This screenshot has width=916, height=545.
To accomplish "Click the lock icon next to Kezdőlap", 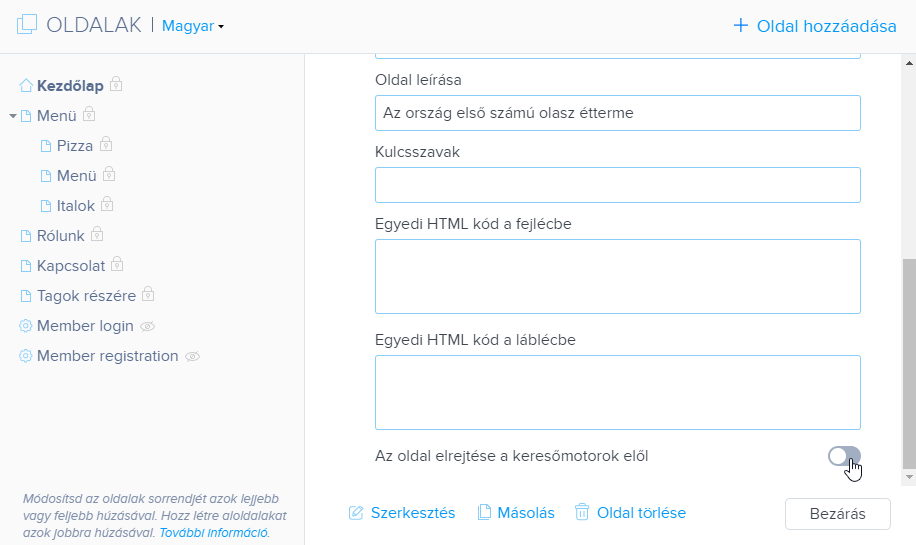I will click(x=116, y=84).
